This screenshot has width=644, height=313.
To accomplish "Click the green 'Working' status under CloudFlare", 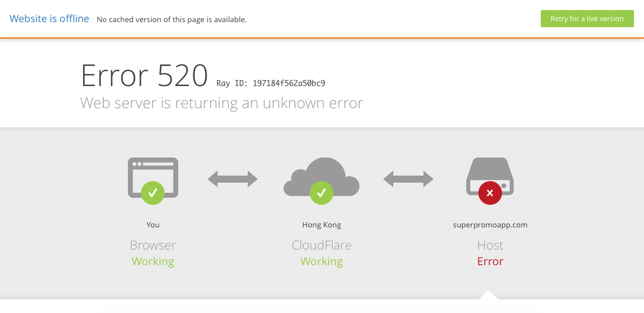I will point(321,261).
